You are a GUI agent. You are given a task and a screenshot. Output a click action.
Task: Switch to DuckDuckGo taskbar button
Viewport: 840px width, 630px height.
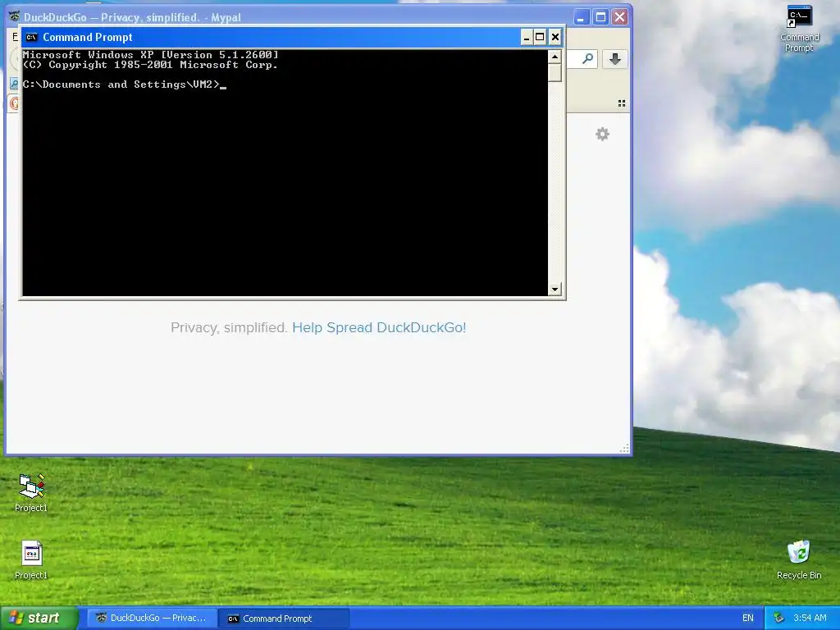[152, 619]
